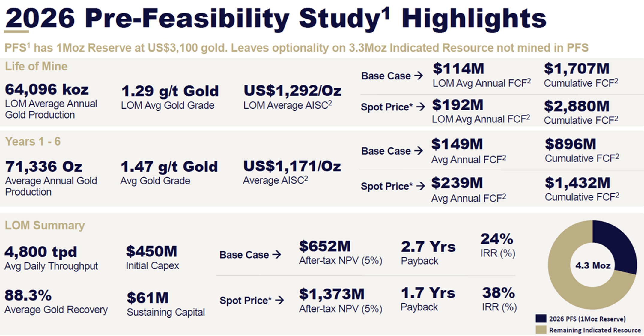Screen dimensions: 644x336
Task: Click the LOM Summary Spot Price arrow
Action: 279,300
